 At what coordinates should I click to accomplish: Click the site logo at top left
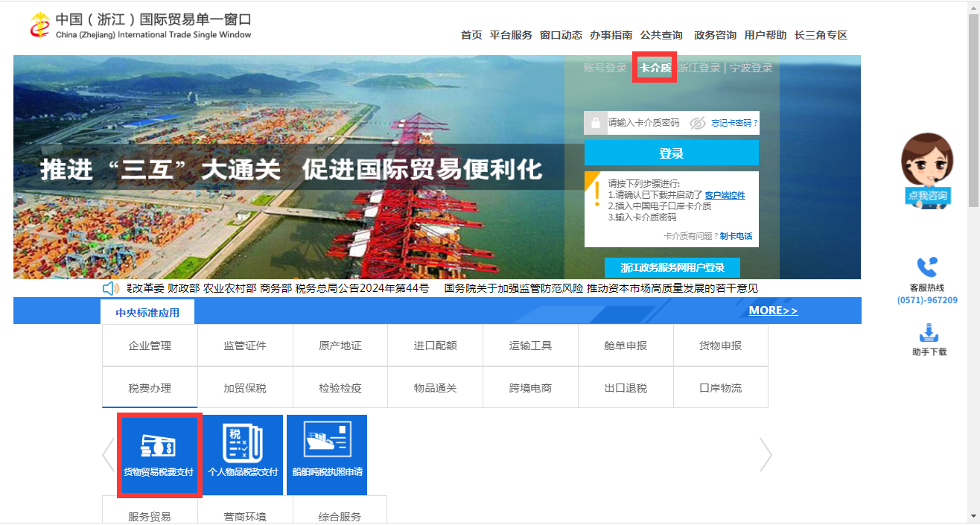[140, 26]
